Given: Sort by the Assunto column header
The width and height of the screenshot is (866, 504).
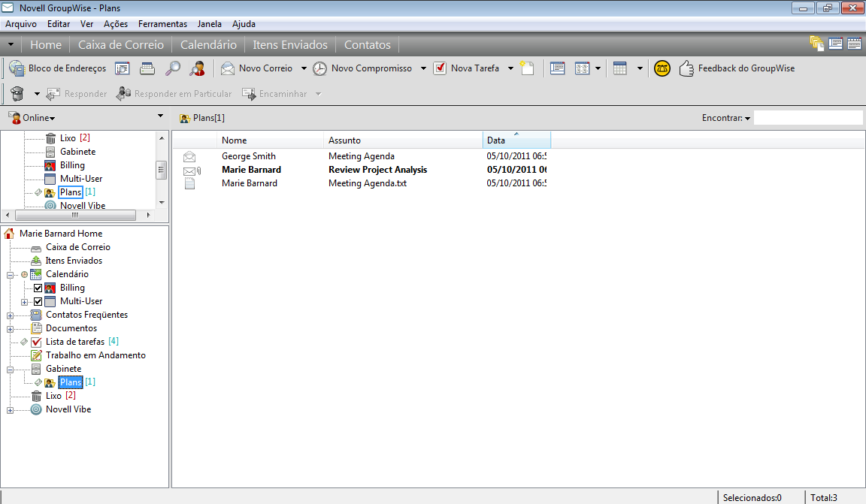Looking at the screenshot, I should point(403,140).
